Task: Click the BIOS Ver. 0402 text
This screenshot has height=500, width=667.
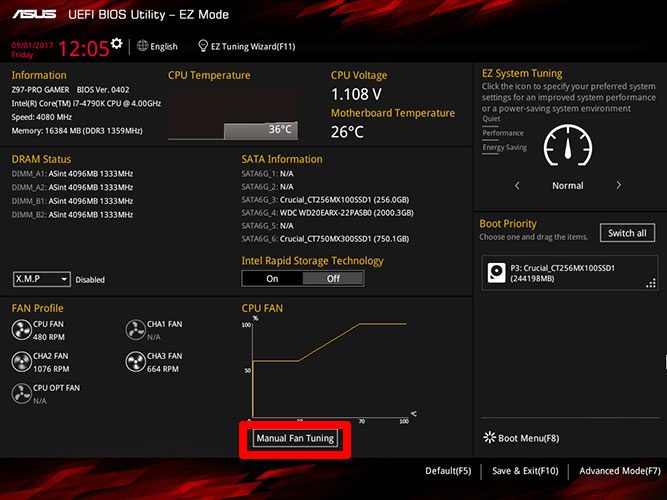Action: 103,90
